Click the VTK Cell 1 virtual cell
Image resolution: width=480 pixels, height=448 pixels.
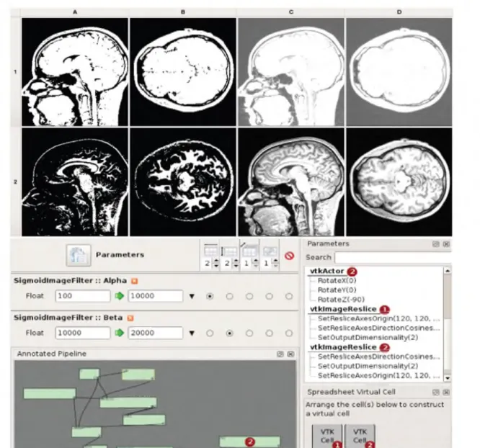tap(327, 436)
